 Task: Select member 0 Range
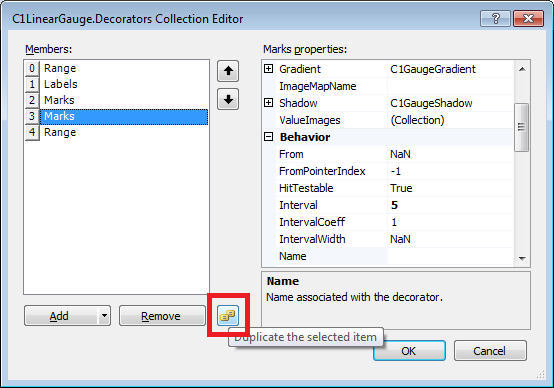coord(124,68)
